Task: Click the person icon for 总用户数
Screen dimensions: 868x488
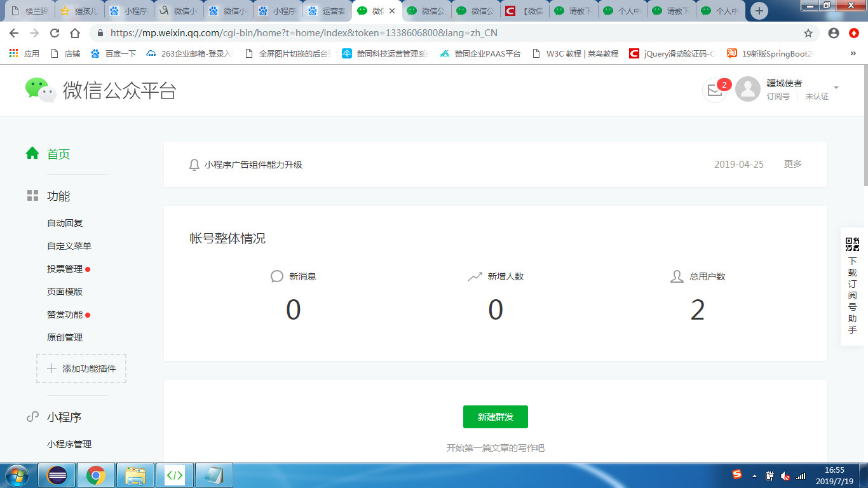Action: tap(677, 276)
